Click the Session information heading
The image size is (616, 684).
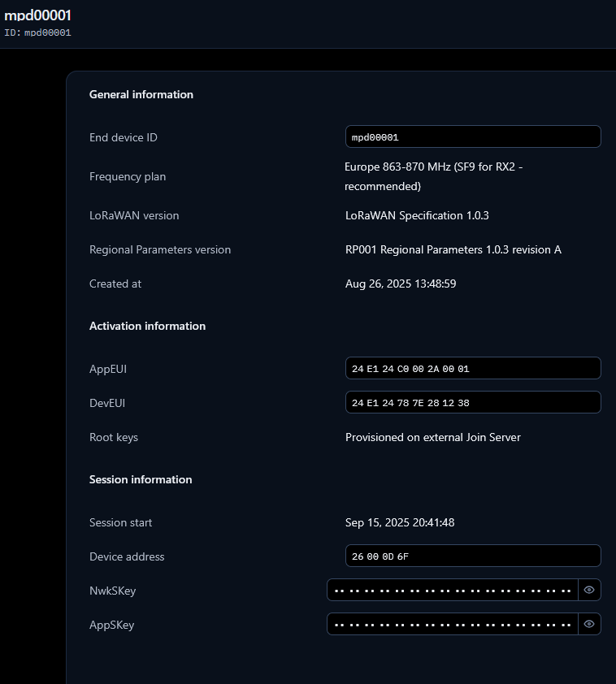141,479
